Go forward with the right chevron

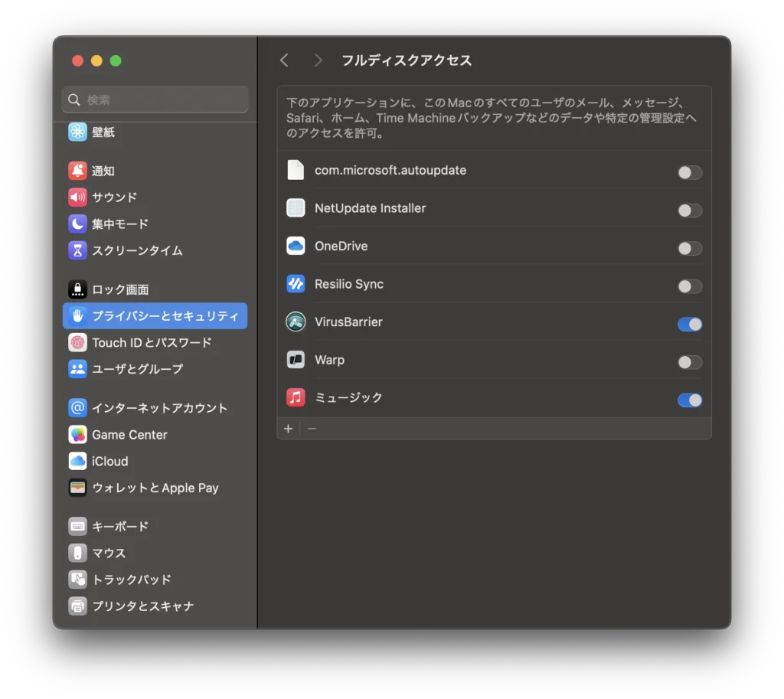(x=318, y=60)
